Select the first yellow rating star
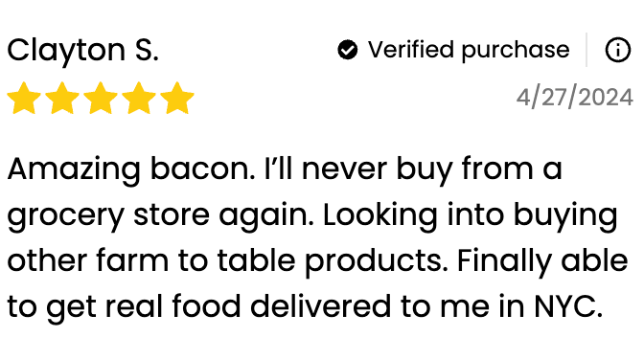Viewport: 644px width, 360px height. coord(24,98)
